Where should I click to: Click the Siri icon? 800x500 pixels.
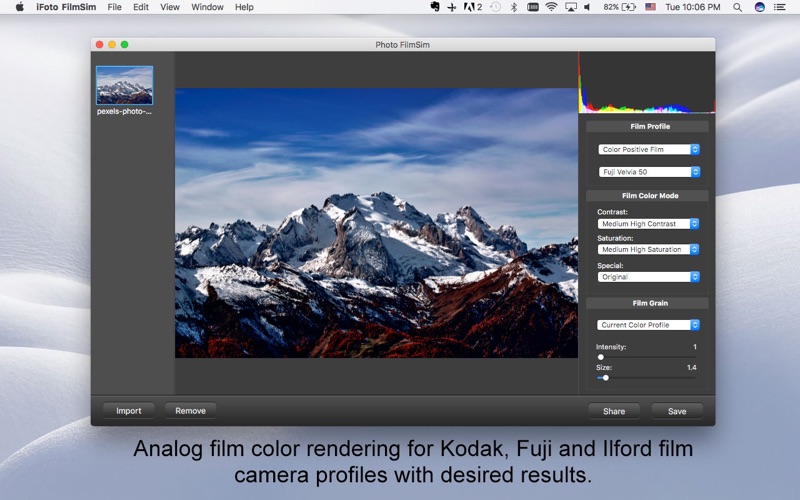pos(760,7)
